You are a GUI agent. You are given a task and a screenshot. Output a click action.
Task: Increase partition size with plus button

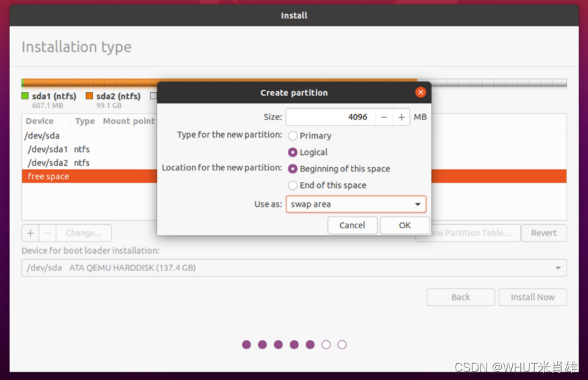click(x=401, y=117)
